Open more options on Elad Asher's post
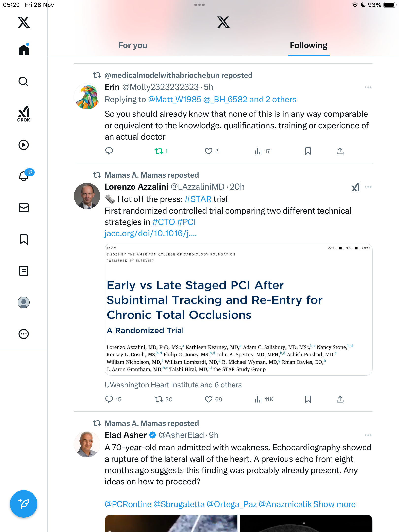This screenshot has height=532, width=399. coord(368,435)
